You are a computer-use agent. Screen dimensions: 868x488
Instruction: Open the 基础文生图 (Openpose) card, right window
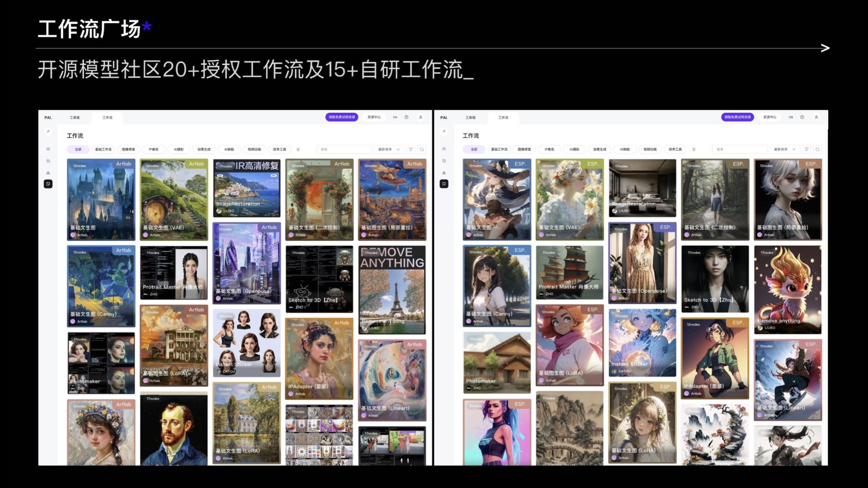pyautogui.click(x=642, y=263)
